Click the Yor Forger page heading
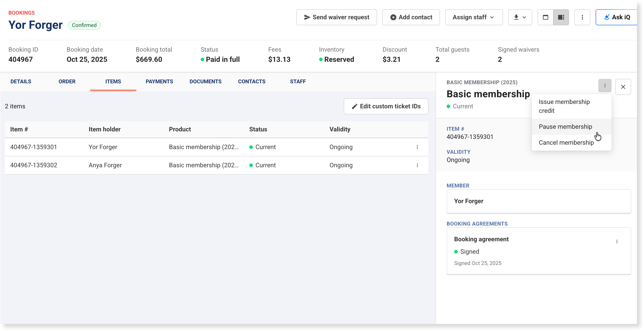 (x=35, y=25)
